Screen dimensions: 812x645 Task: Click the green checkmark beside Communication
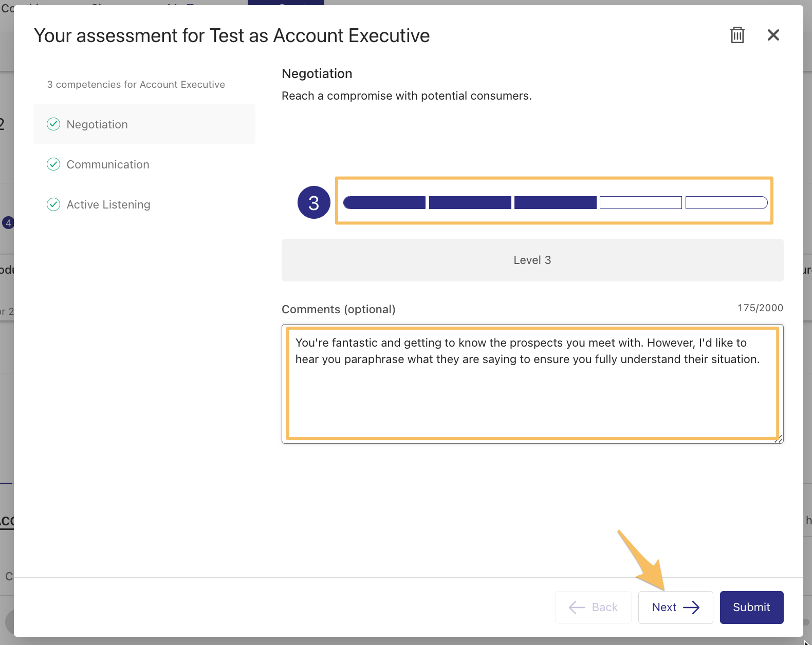53,164
